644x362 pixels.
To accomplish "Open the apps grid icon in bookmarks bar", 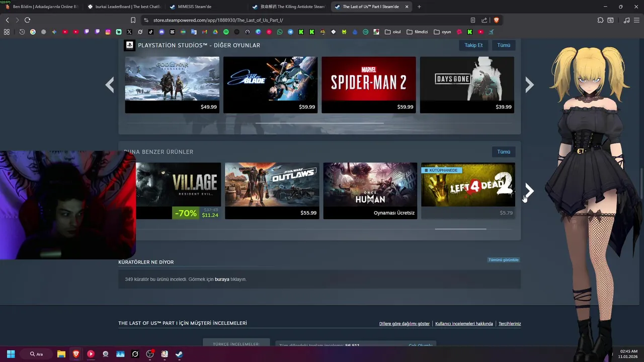I will coord(7,32).
